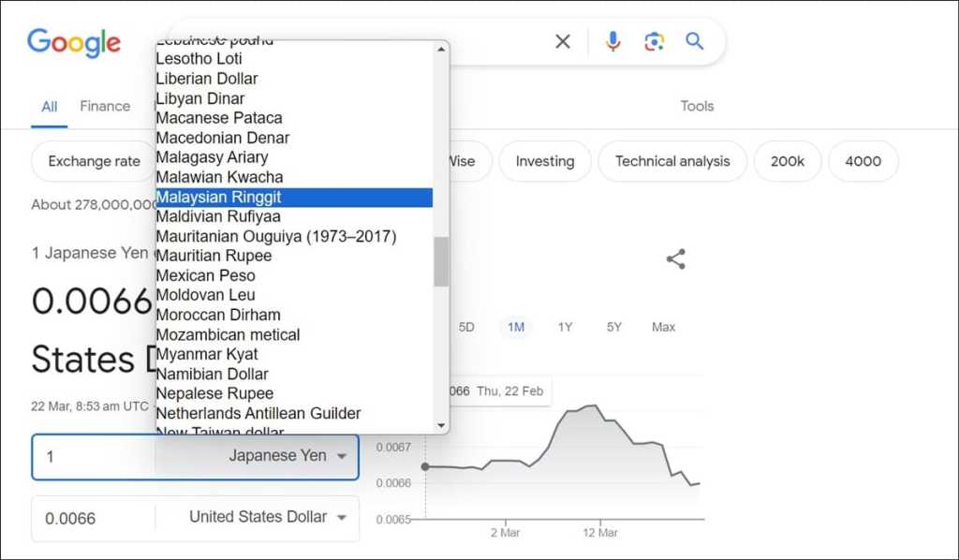Click the Technical analysis filter chip
The image size is (959, 560).
pyautogui.click(x=671, y=161)
